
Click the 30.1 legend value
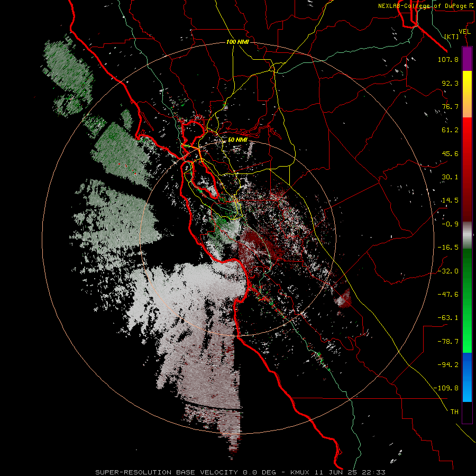pyautogui.click(x=450, y=177)
